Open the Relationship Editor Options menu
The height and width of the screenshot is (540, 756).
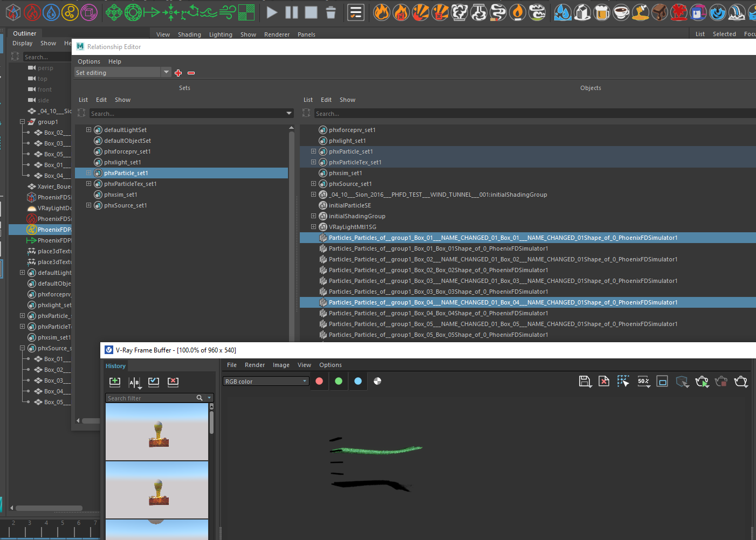[89, 61]
